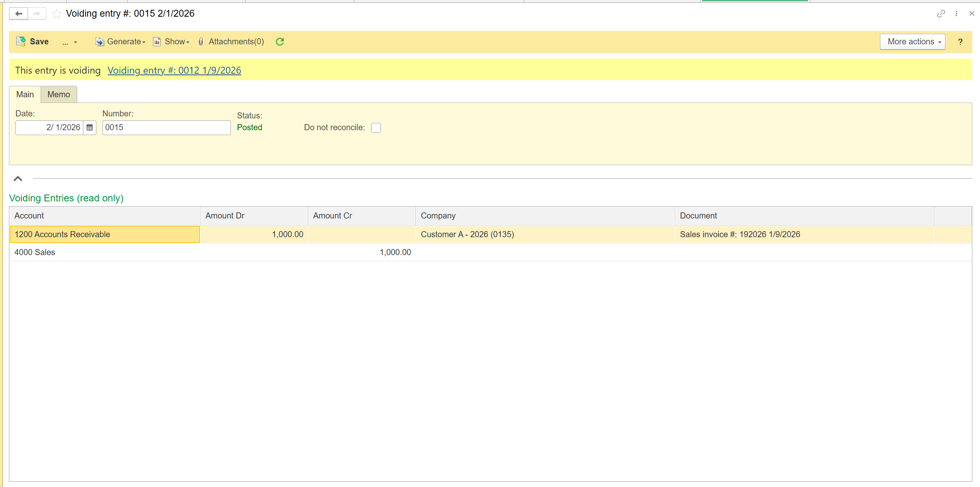Open the ellipsis save options dropdown

click(x=70, y=42)
